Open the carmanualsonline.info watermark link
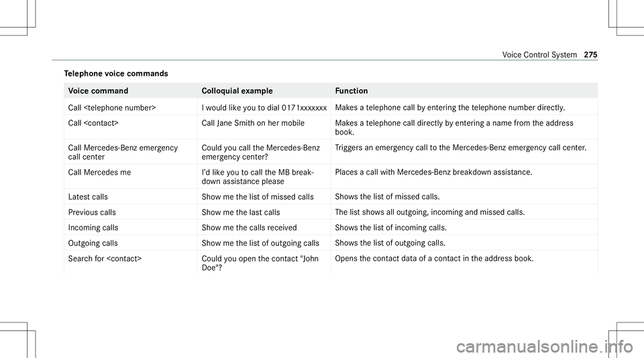Screen dimensions: 644x358 545,347
